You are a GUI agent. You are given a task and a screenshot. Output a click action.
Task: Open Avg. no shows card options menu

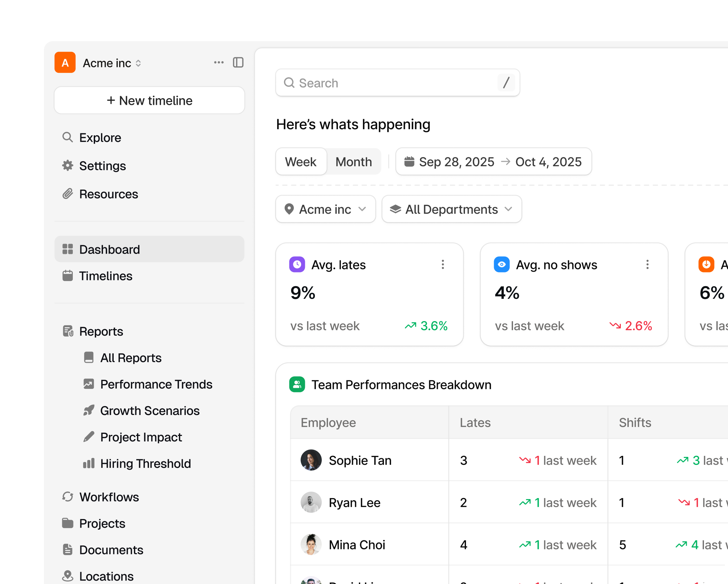647,265
